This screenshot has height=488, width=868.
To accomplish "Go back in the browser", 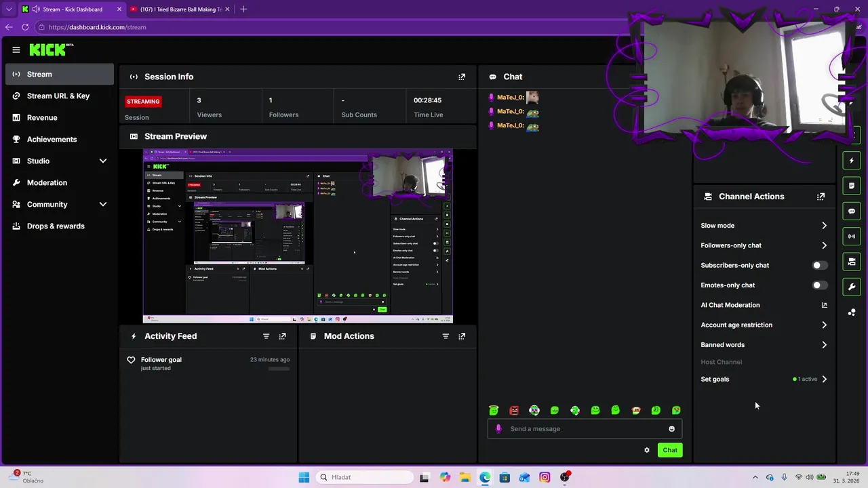I will [8, 27].
